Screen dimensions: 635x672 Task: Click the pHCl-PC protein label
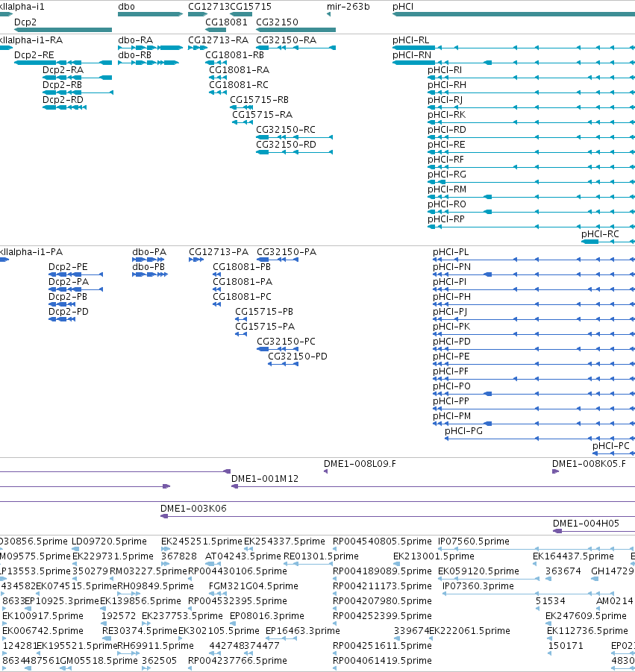pyautogui.click(x=611, y=446)
